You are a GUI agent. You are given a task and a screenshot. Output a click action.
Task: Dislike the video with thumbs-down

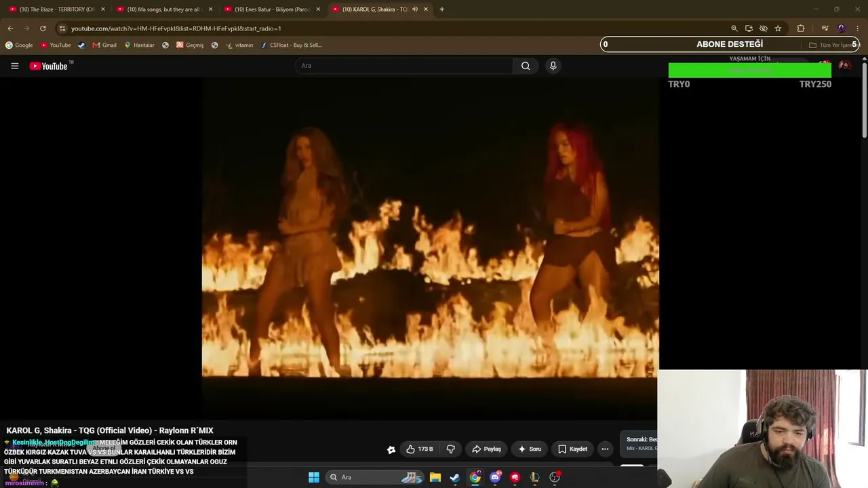click(451, 449)
